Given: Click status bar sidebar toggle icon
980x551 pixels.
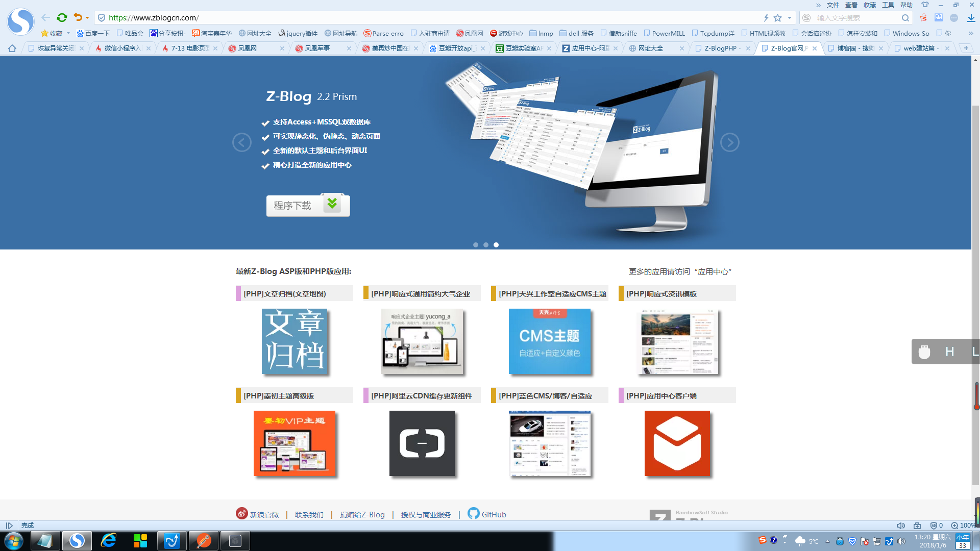Looking at the screenshot, I should (x=9, y=525).
